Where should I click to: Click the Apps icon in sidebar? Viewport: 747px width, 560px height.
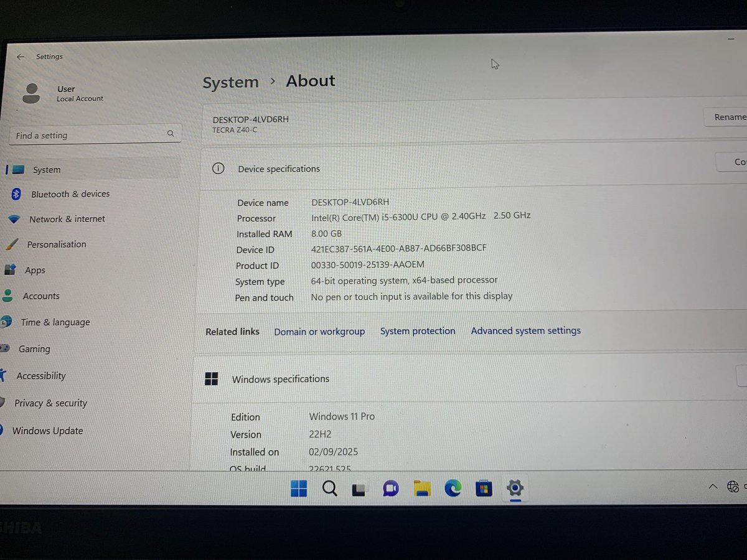(x=10, y=270)
